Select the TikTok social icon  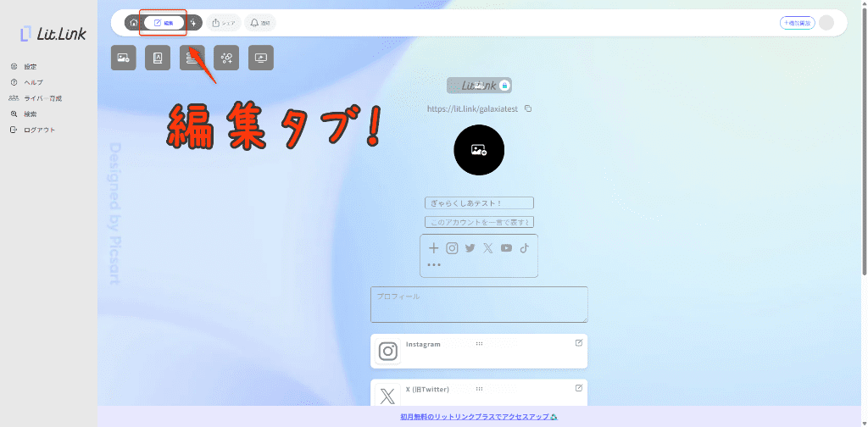524,248
